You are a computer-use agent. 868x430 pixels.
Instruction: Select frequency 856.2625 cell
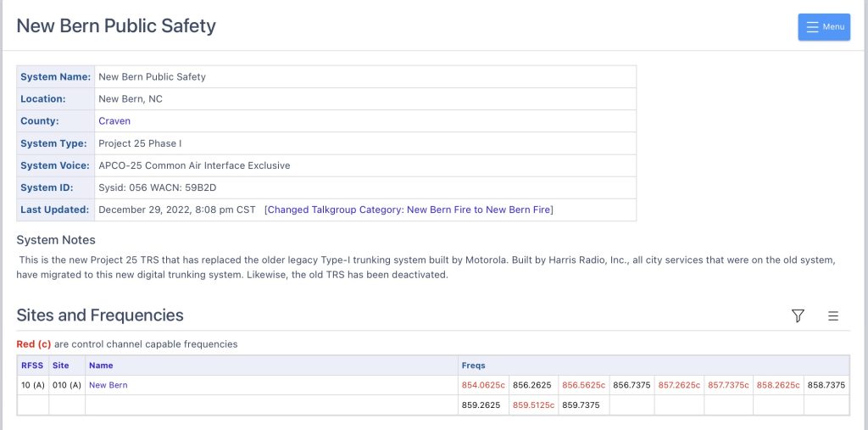click(532, 385)
